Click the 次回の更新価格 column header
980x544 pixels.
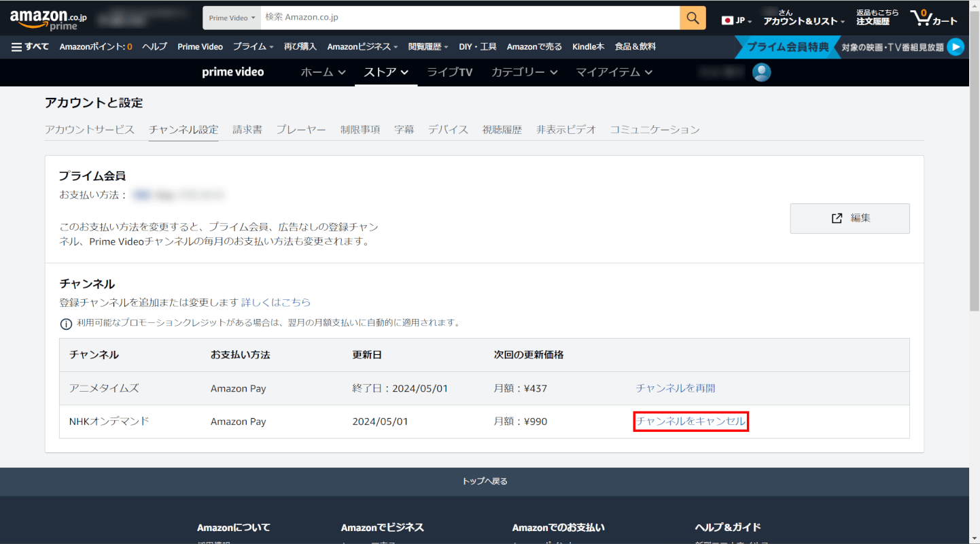pyautogui.click(x=529, y=355)
